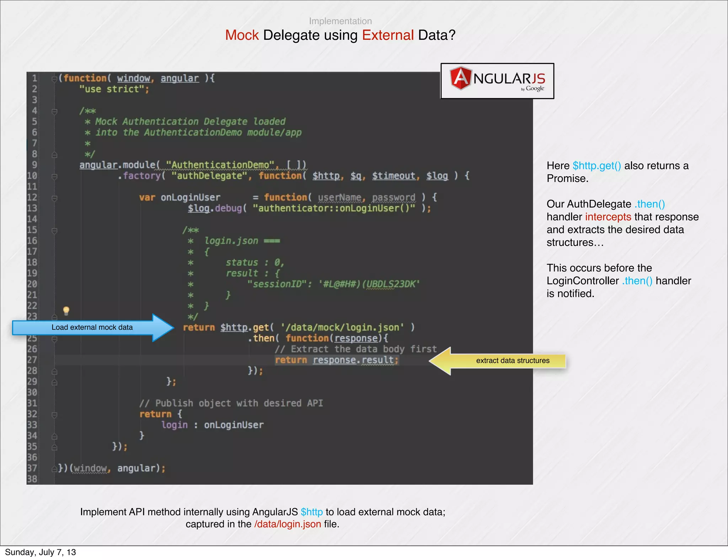Click line number 9 in the gutter
Viewport: 728px width, 560px height.
click(34, 165)
